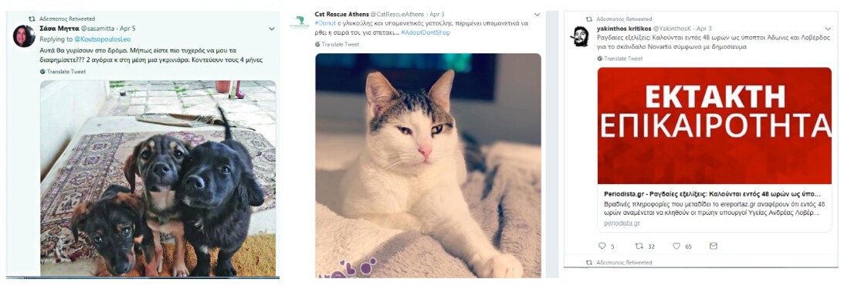Click the reply icon under yakinthos kritikos tweet
868x293 pixels.
click(602, 246)
